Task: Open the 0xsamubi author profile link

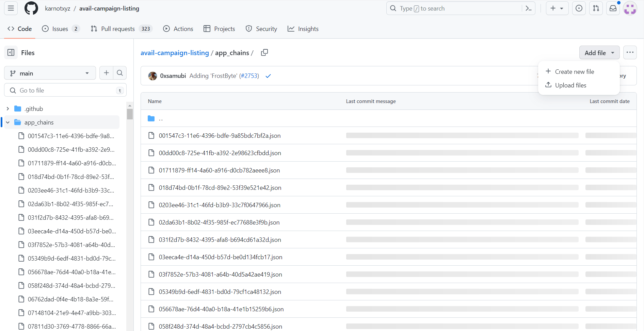Action: (x=173, y=76)
